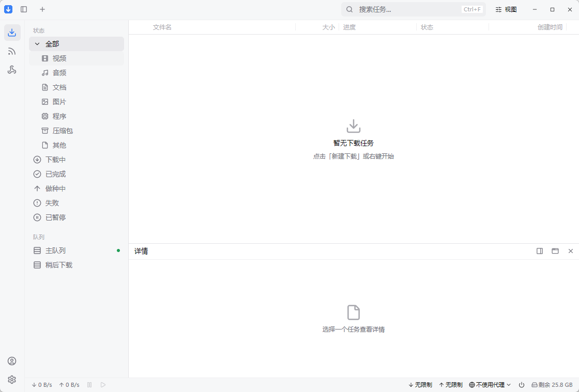
Task: Click the upload speed 0 B/s indicator
Action: tap(69, 385)
